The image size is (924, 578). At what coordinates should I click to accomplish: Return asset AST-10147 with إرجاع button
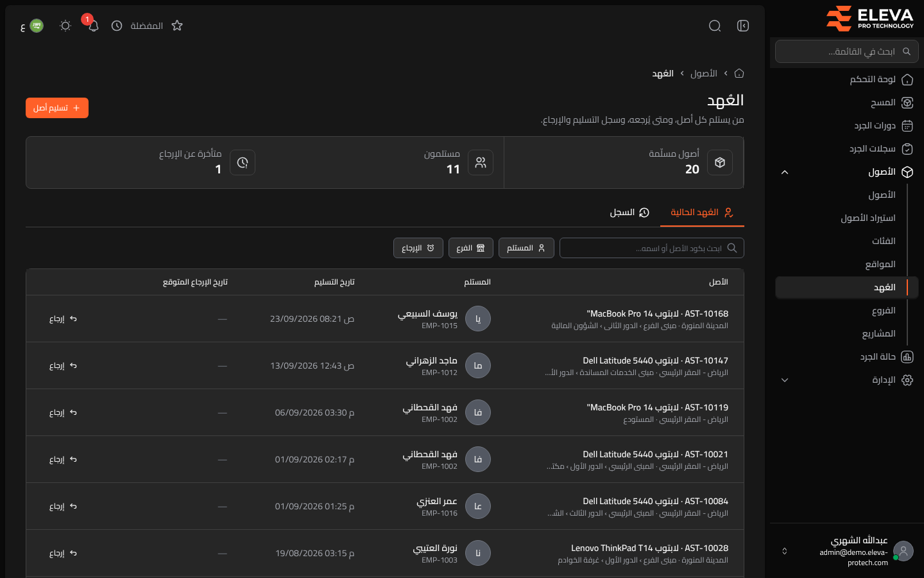point(63,365)
